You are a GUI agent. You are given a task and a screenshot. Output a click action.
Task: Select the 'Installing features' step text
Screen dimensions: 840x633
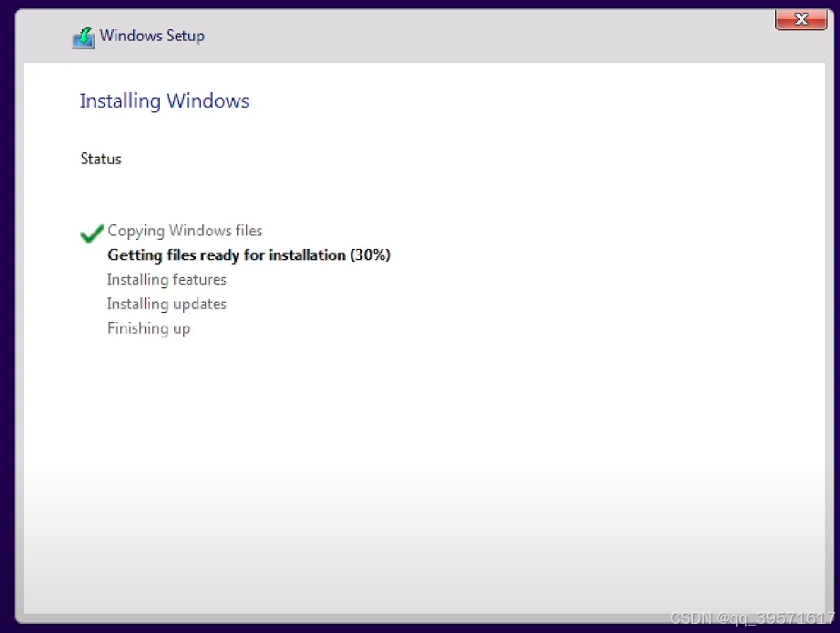167,279
